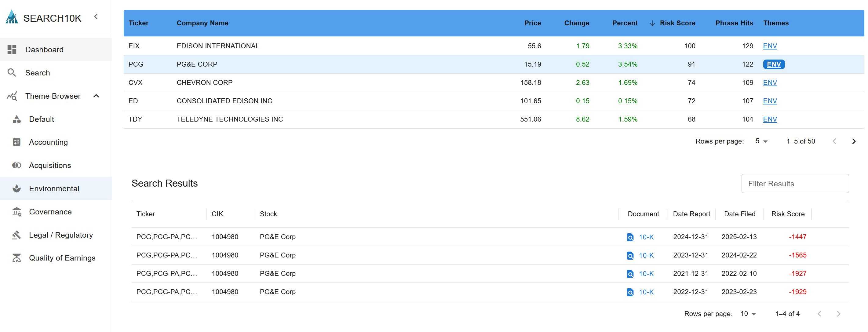868x332 pixels.
Task: Click the Default theme shapes icon
Action: 16,119
